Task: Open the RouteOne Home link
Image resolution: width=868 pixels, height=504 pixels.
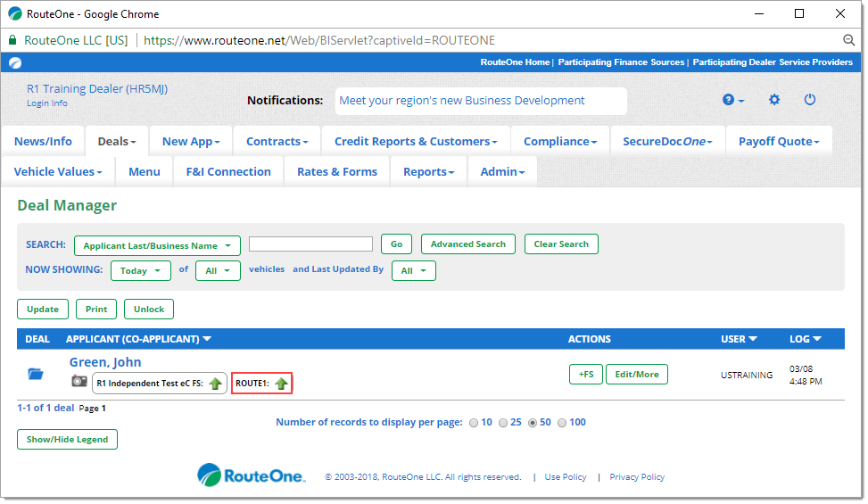Action: (x=515, y=62)
